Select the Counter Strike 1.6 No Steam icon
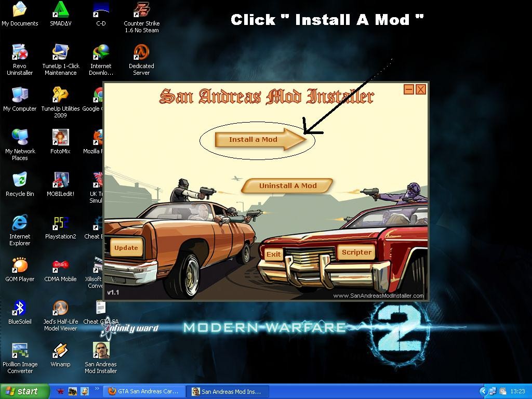This screenshot has width=532, height=399. (141, 17)
